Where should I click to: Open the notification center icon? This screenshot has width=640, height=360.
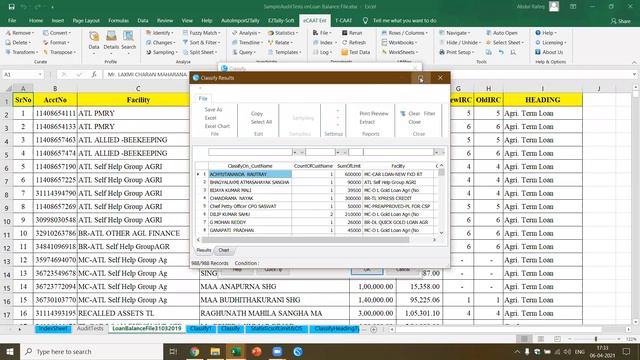(x=627, y=351)
